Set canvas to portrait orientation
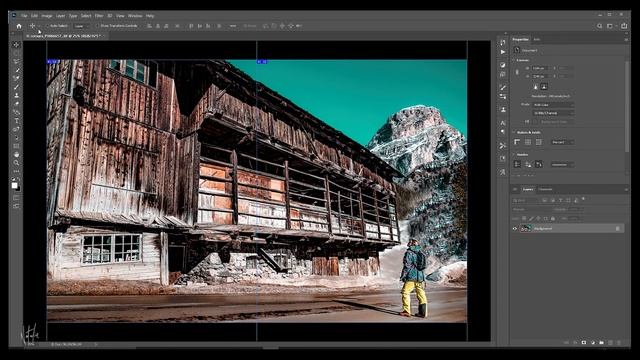Screen dimensions: 640x360 pyautogui.click(x=536, y=87)
